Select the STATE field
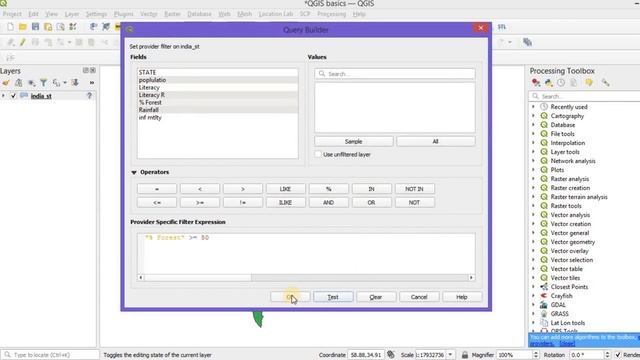The image size is (640, 360). (218, 72)
